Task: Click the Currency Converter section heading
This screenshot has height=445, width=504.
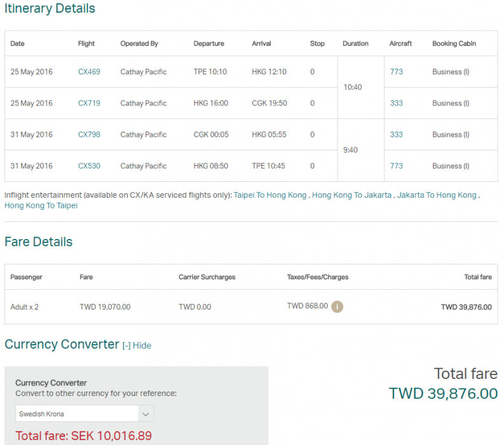Action: coord(62,345)
